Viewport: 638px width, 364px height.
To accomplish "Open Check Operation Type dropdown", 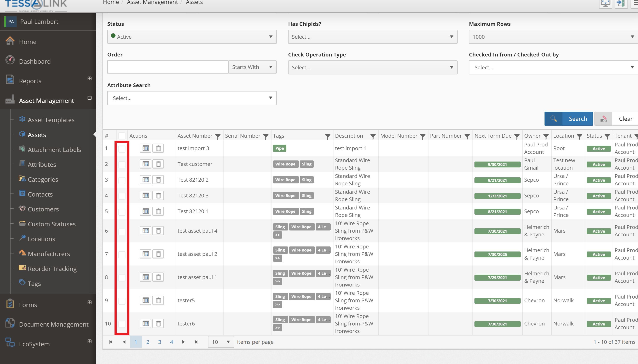I will pos(372,67).
